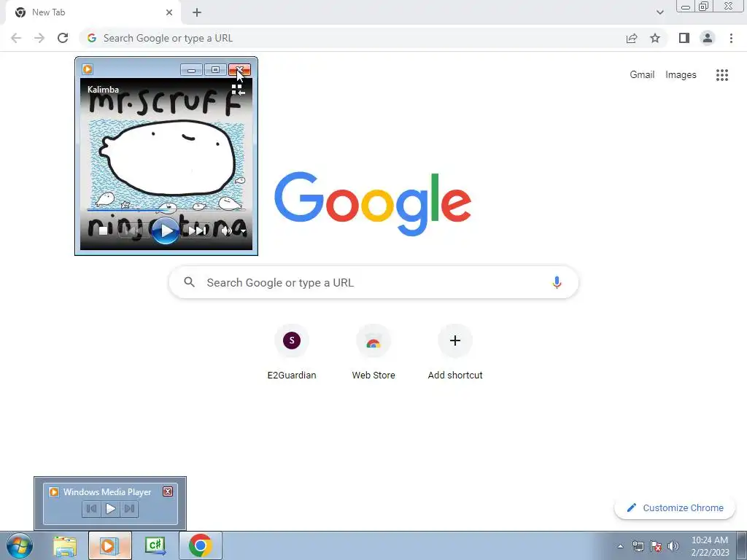
Task: Click the Windows Media Player title bar icon
Action: point(88,69)
